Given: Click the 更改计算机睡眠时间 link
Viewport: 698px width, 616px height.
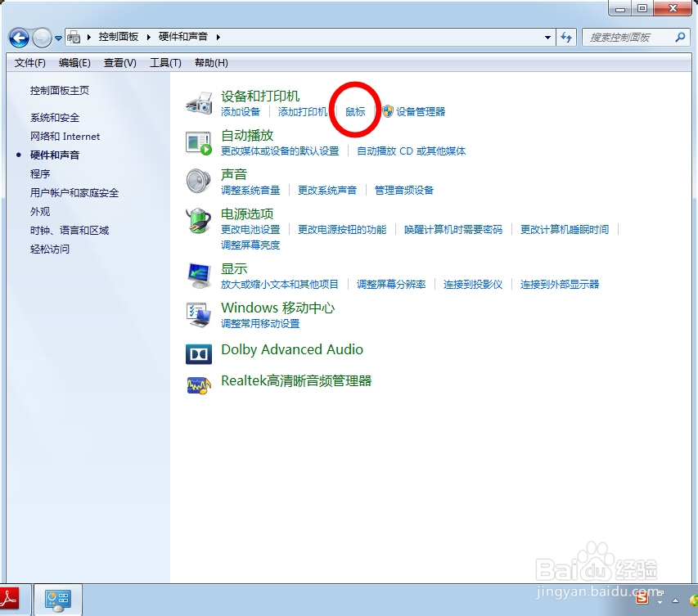Looking at the screenshot, I should click(x=565, y=229).
